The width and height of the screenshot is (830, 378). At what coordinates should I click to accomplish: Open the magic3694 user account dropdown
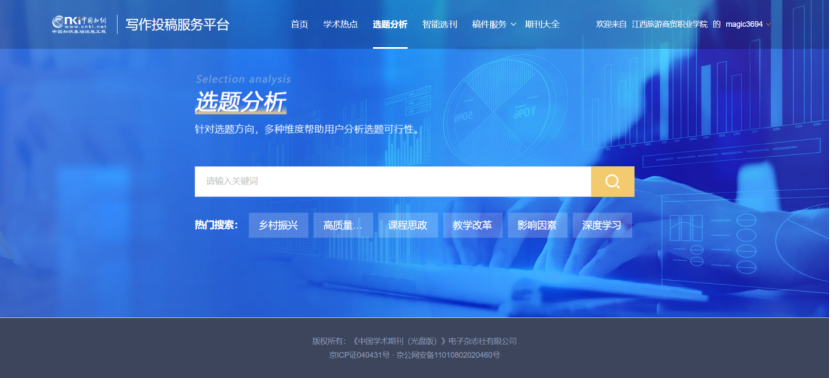tap(748, 24)
